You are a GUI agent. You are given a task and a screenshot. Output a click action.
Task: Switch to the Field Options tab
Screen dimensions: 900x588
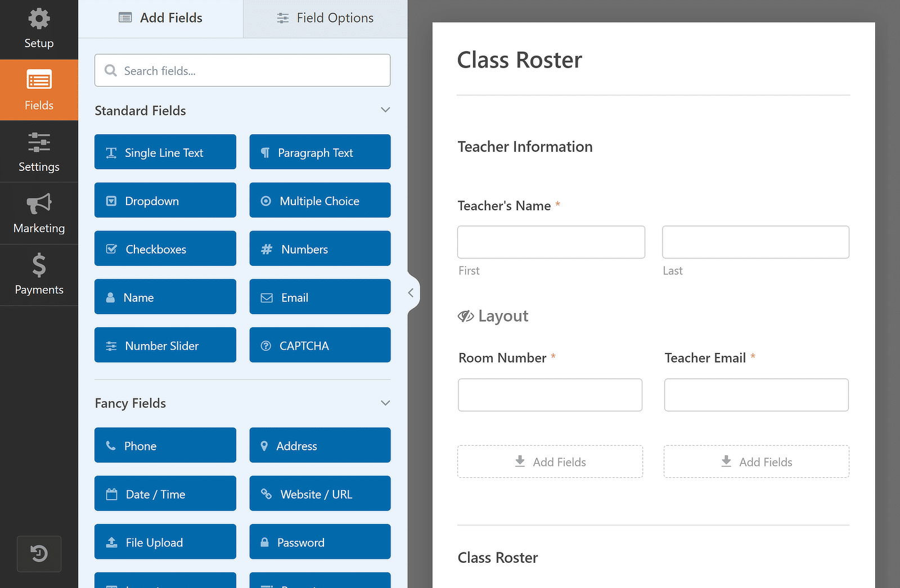tap(325, 17)
